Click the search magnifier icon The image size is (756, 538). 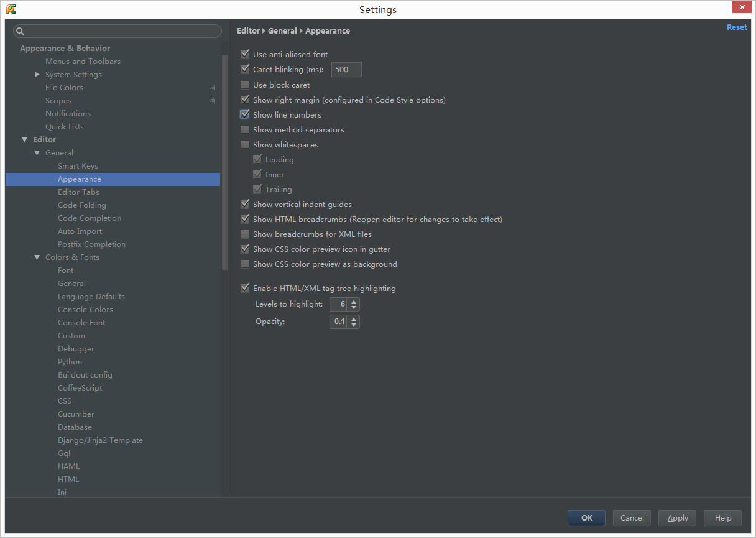tap(20, 31)
